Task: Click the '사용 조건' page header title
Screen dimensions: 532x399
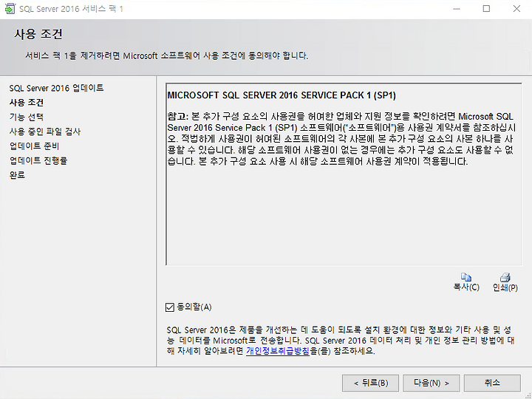Action: click(x=38, y=34)
